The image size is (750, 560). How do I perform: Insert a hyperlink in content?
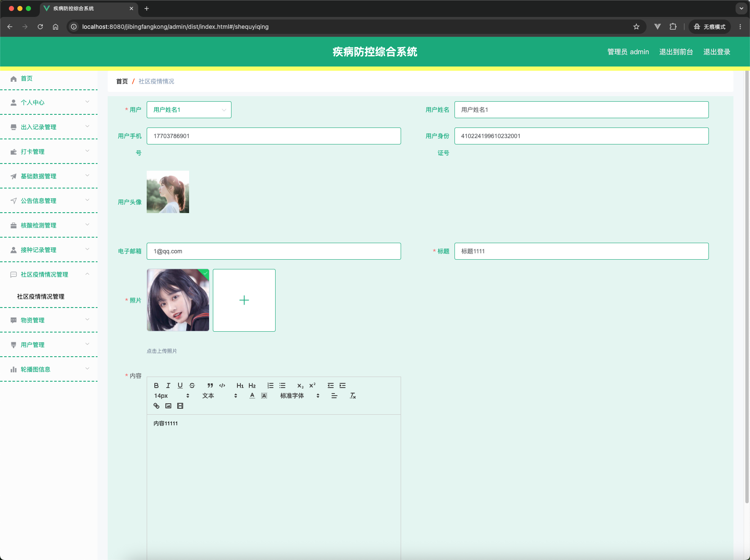coord(156,406)
